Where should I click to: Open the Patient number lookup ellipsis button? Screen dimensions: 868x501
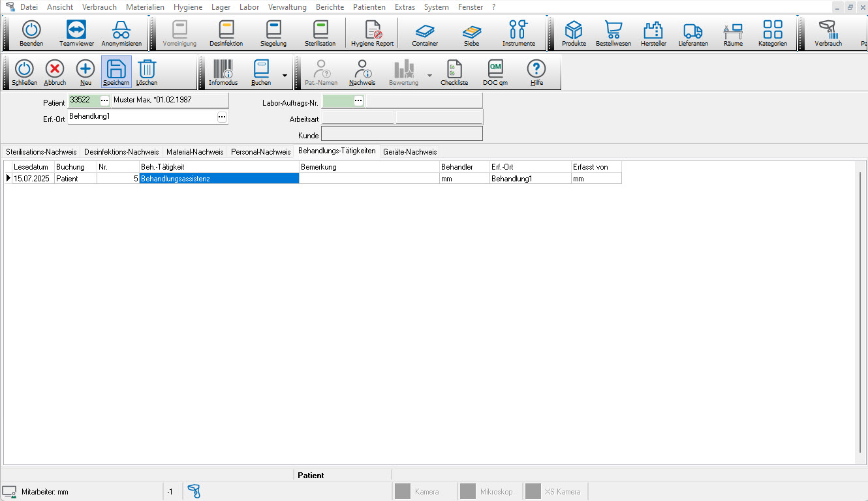click(x=104, y=100)
